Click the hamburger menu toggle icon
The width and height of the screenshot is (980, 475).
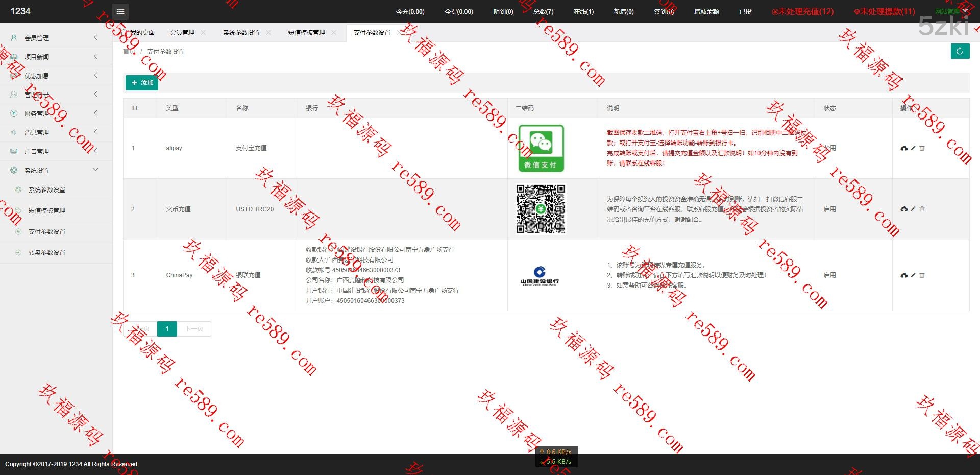pos(120,11)
